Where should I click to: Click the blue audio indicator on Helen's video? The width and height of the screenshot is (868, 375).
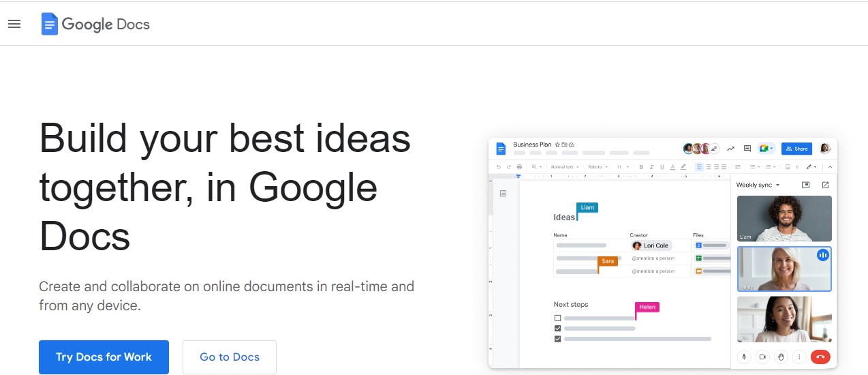click(823, 255)
